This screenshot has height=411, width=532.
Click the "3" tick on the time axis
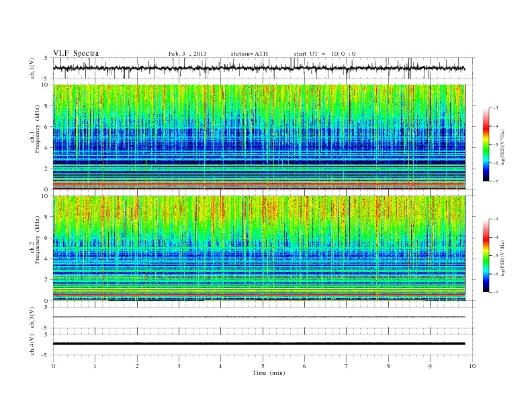pyautogui.click(x=179, y=366)
